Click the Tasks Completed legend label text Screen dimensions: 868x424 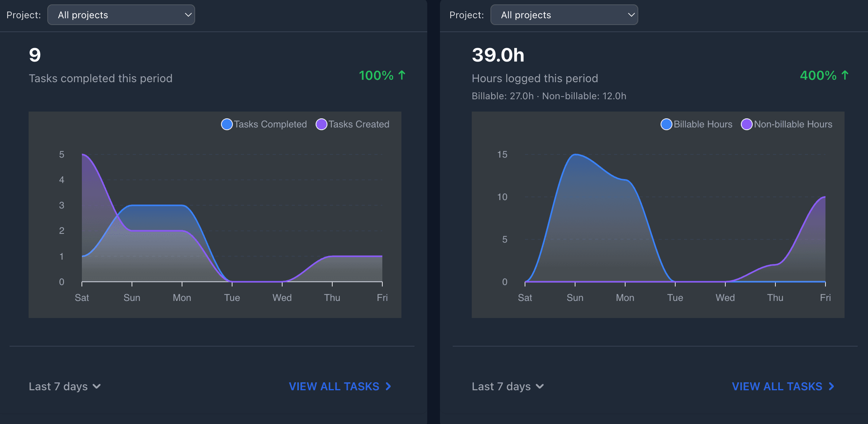(270, 124)
